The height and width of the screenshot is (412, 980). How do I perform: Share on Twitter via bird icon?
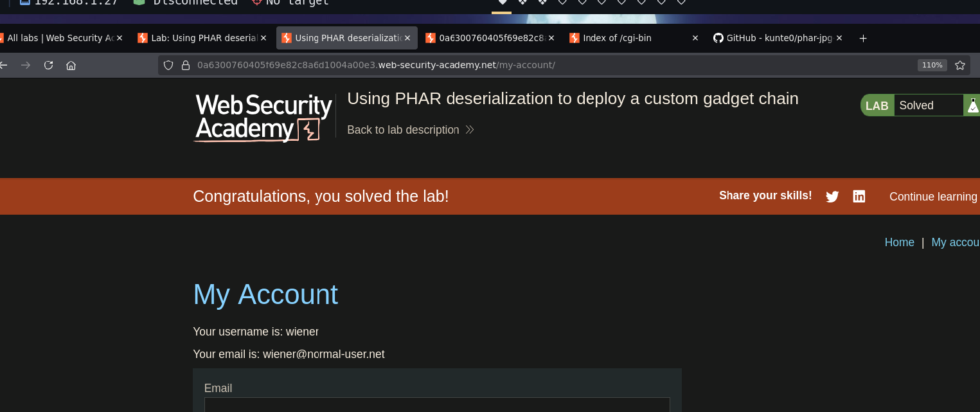(x=832, y=197)
